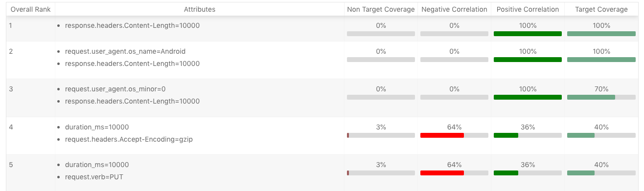Click rank 2 Target Coverage 100% bar
The width and height of the screenshot is (644, 191).
(601, 60)
